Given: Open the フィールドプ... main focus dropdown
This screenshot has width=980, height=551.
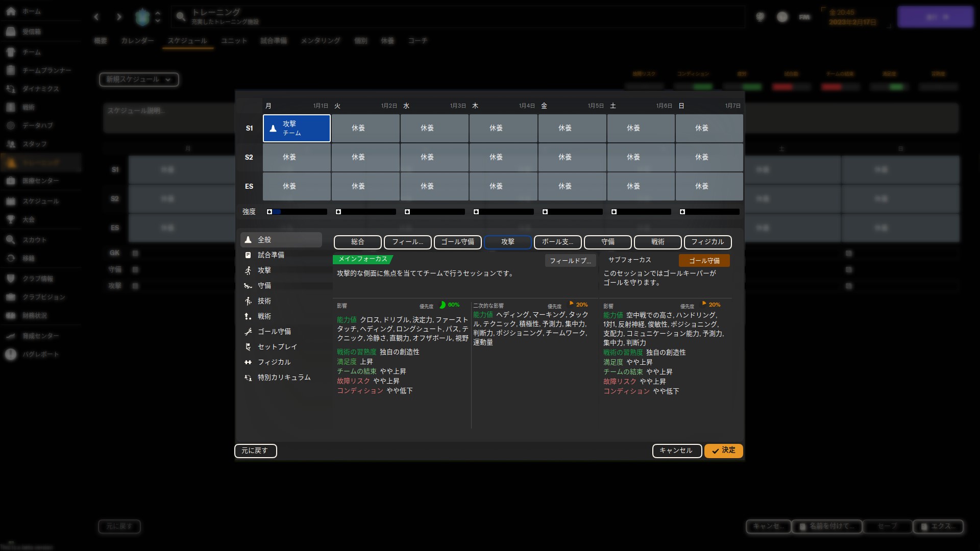Looking at the screenshot, I should (570, 261).
